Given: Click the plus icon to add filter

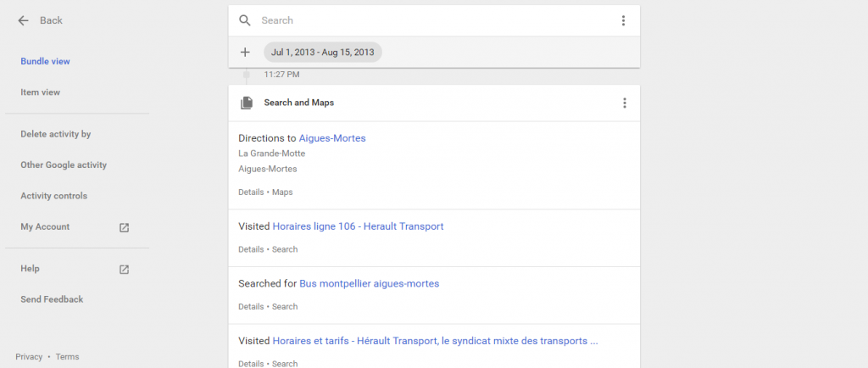Looking at the screenshot, I should (245, 52).
